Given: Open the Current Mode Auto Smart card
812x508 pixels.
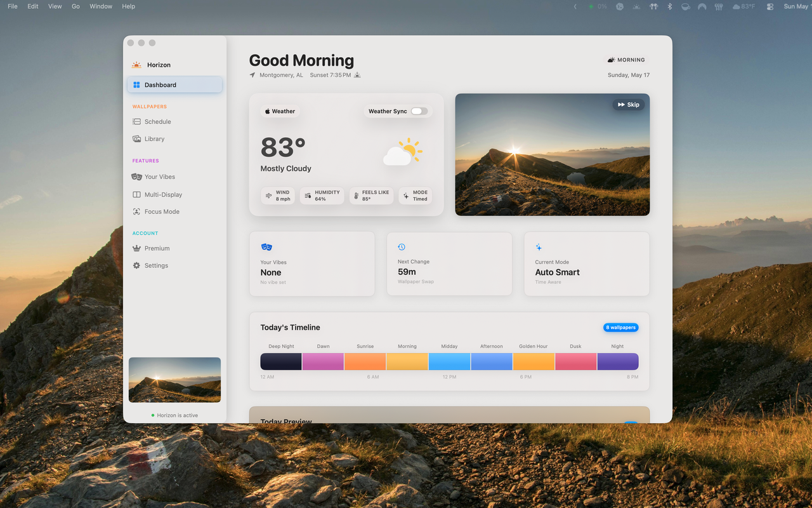Looking at the screenshot, I should (x=587, y=264).
